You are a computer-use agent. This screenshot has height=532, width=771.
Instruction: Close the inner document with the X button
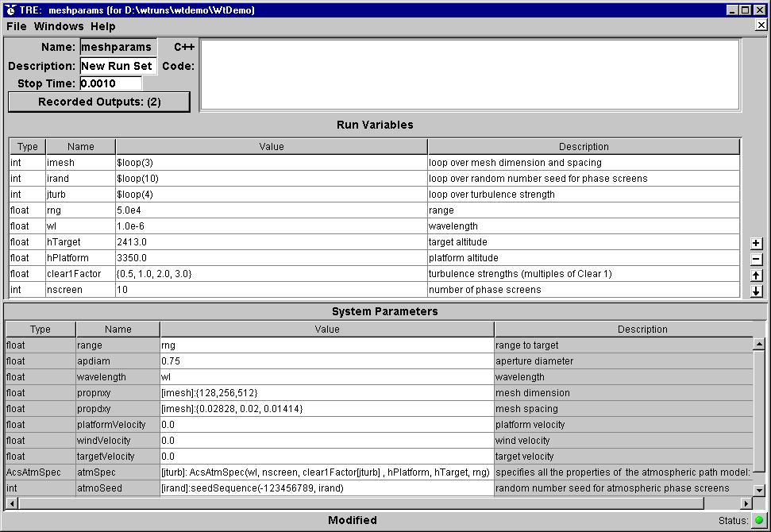coord(761,25)
